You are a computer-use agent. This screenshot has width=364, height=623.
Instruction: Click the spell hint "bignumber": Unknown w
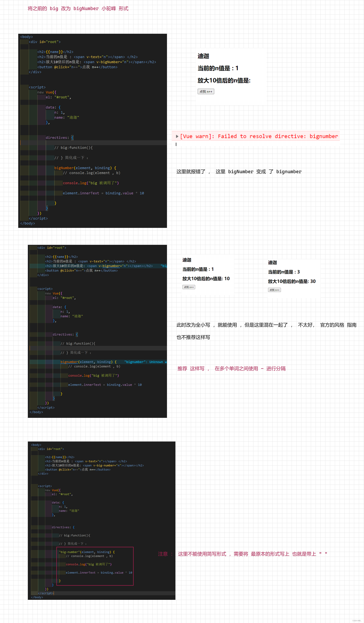coord(145,362)
